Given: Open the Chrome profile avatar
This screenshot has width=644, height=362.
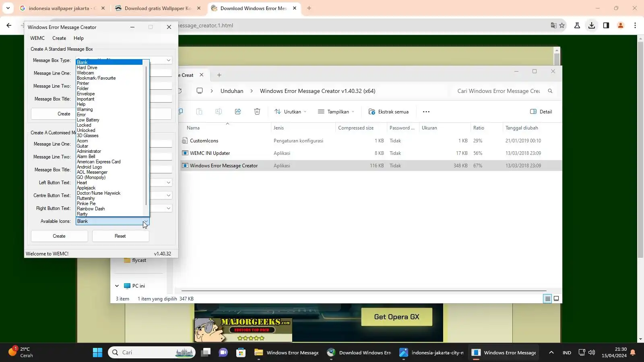Looking at the screenshot, I should tap(620, 25).
